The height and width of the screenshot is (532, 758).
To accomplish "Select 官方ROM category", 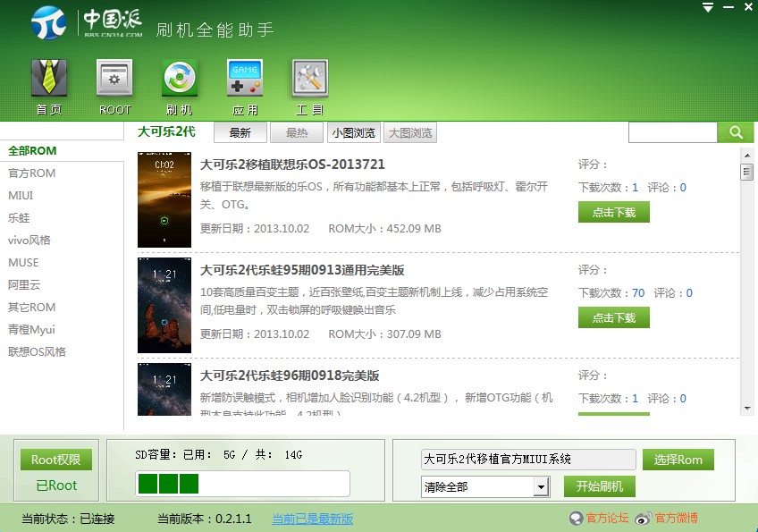I will [32, 173].
